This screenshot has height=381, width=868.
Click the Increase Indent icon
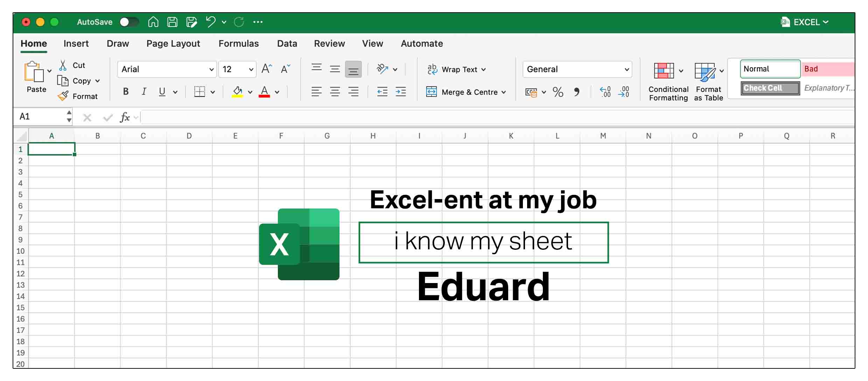tap(401, 92)
